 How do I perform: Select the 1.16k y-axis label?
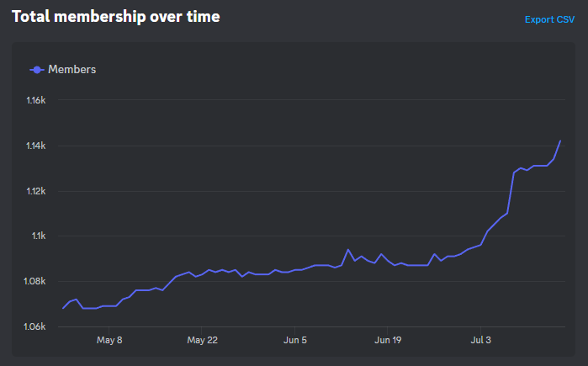pos(35,101)
